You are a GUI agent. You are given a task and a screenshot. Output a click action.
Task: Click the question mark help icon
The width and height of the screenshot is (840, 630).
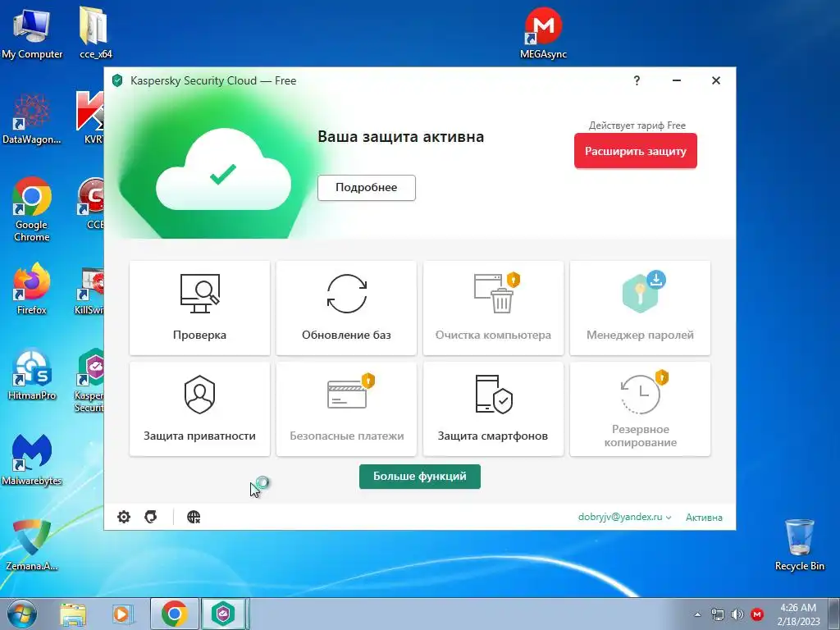tap(637, 80)
